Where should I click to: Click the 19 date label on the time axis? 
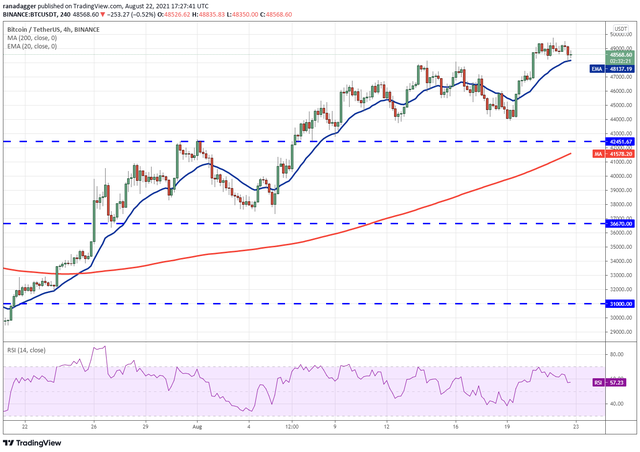(507, 427)
